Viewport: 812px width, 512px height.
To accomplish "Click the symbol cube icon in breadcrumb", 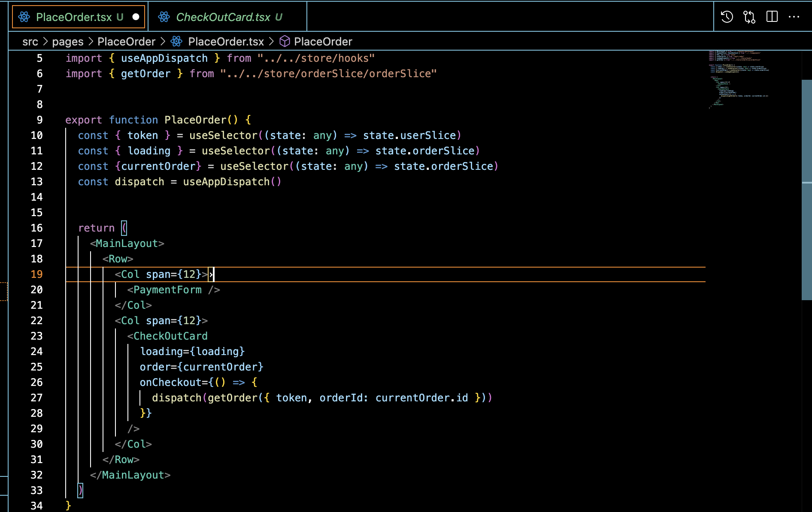I will pos(285,41).
